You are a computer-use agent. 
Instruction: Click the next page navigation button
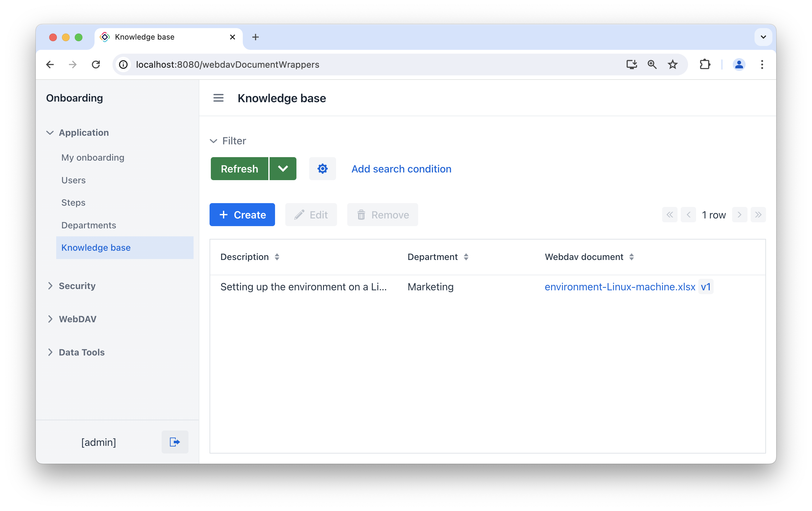[739, 214]
